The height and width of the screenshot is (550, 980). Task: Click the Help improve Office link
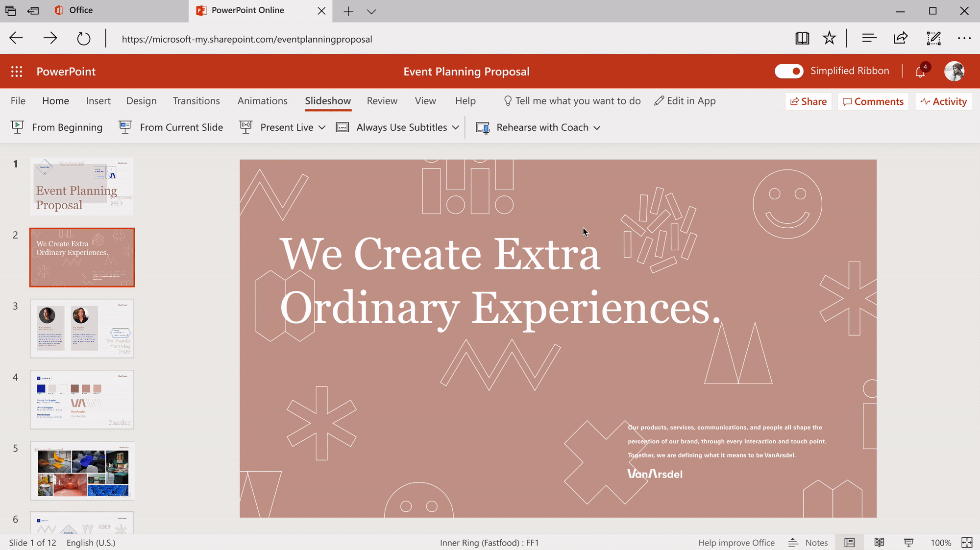[x=737, y=542]
